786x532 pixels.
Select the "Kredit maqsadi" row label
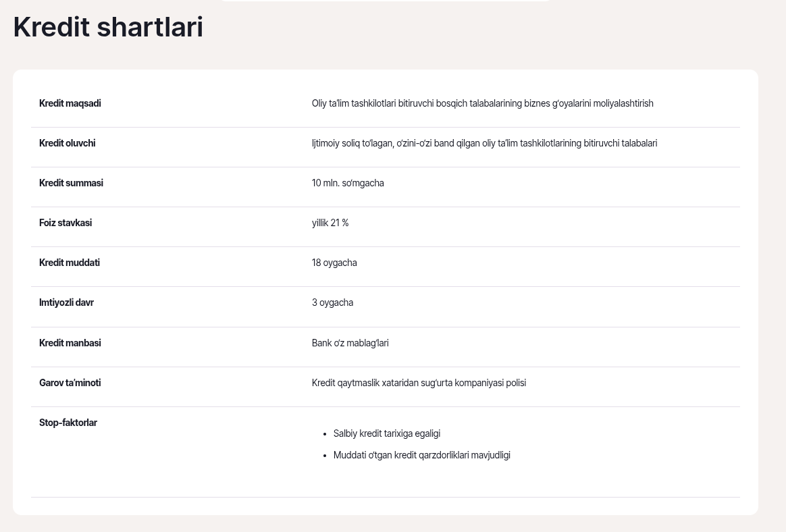(70, 103)
